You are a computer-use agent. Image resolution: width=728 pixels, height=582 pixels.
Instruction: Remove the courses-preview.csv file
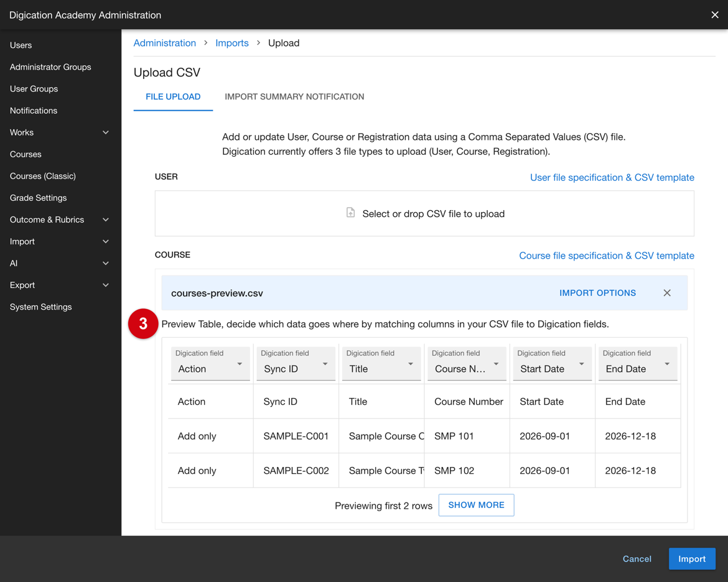coord(667,293)
